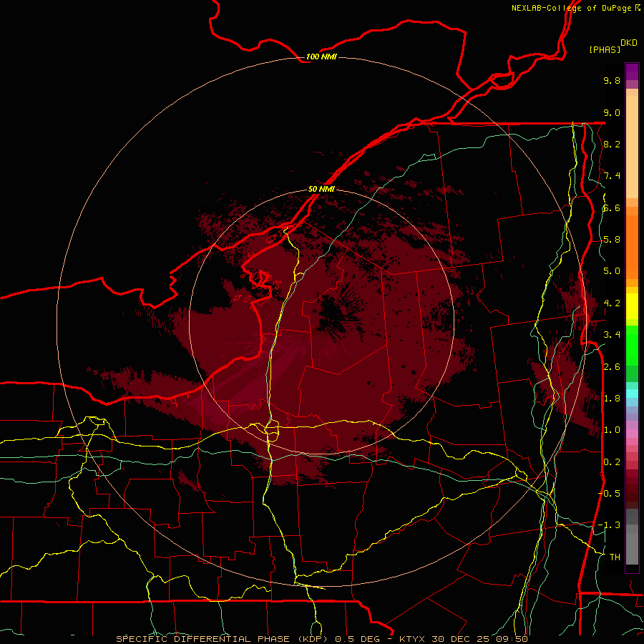Click the TH threshold label
Screen dimensions: 644x644
(x=615, y=557)
